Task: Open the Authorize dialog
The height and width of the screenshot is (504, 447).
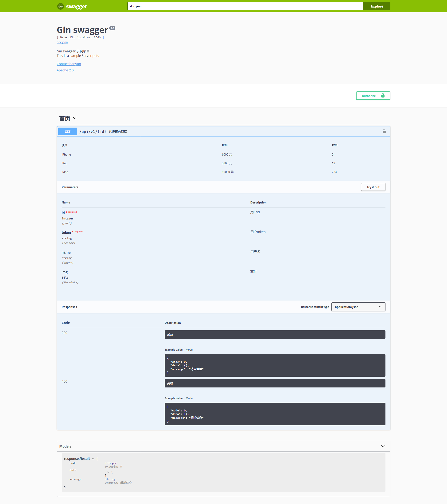Action: coord(373,96)
